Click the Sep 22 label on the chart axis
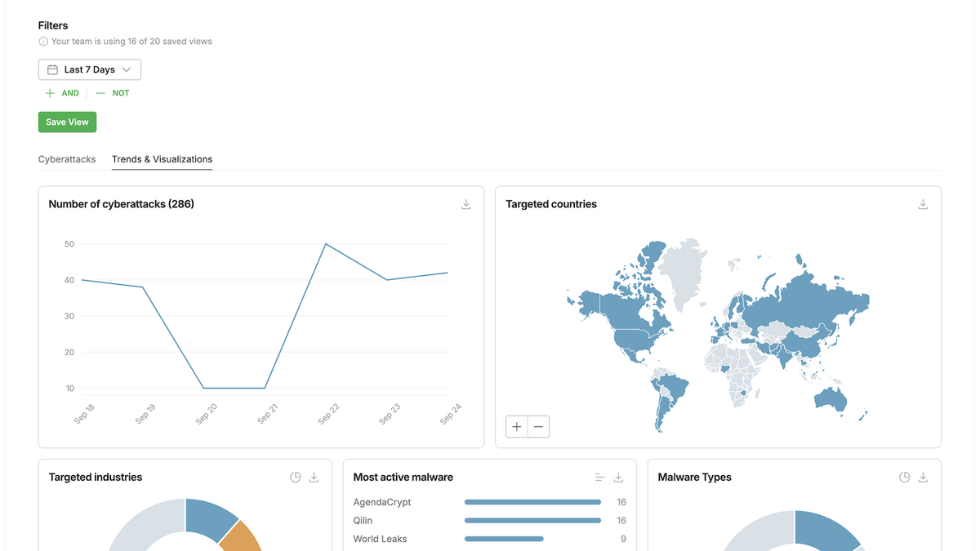 tap(327, 414)
